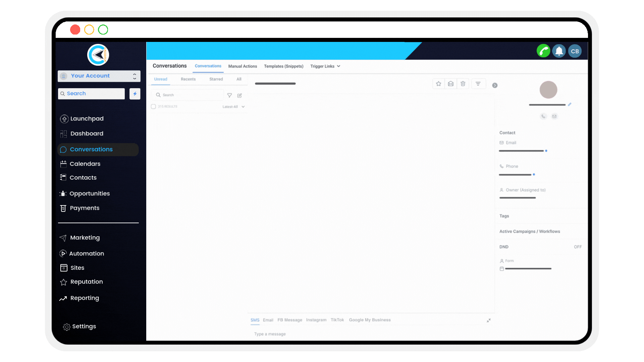Open the Launchpad section
644x362 pixels.
[x=87, y=118]
